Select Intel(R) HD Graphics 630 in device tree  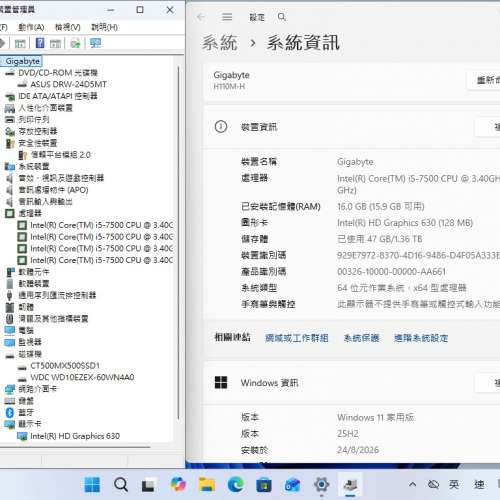(75, 436)
